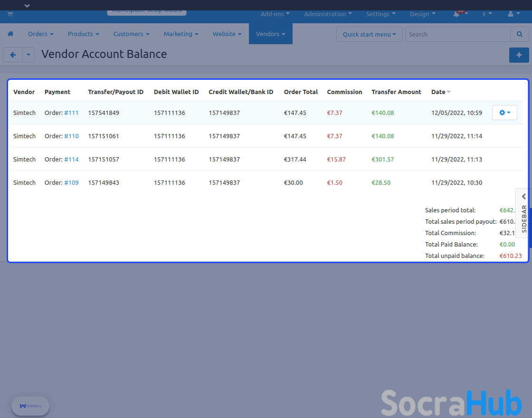Open the Add-ons menu

click(x=275, y=14)
